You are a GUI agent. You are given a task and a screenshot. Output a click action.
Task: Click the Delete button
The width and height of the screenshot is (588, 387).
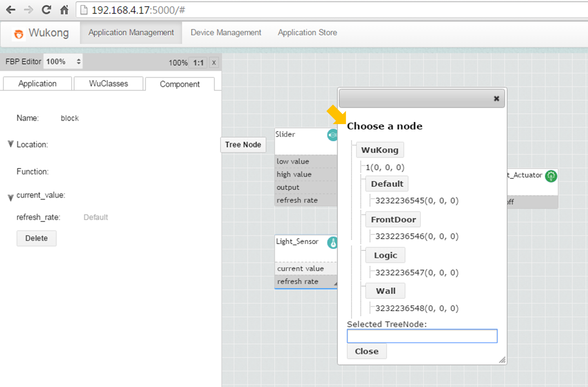(37, 238)
